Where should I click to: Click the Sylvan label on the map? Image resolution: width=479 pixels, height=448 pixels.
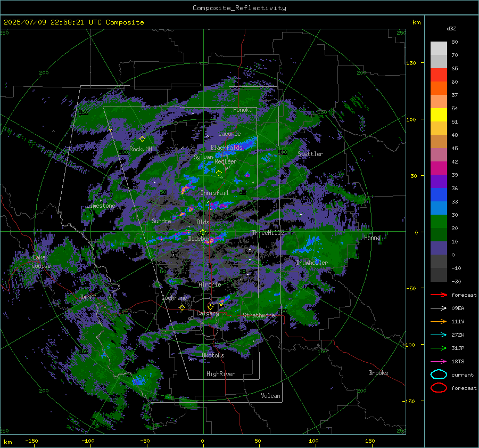pos(203,157)
